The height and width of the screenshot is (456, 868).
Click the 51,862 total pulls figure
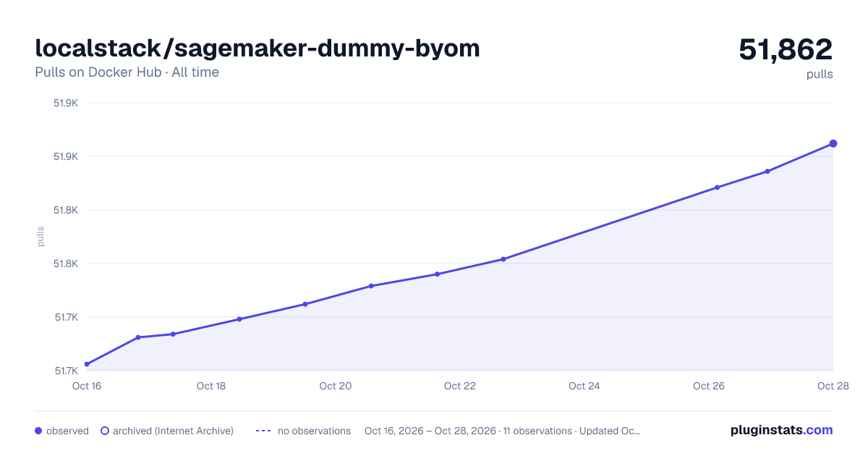point(786,49)
